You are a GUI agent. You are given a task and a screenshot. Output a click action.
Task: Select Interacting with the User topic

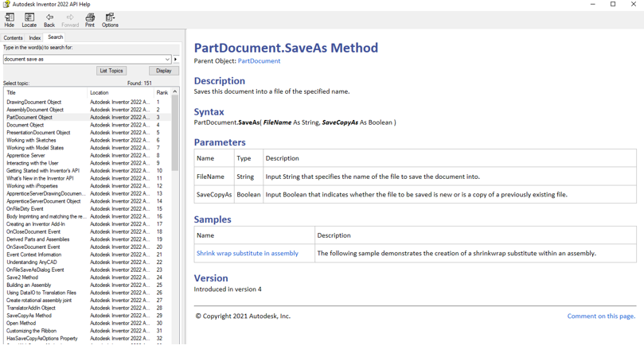(32, 163)
